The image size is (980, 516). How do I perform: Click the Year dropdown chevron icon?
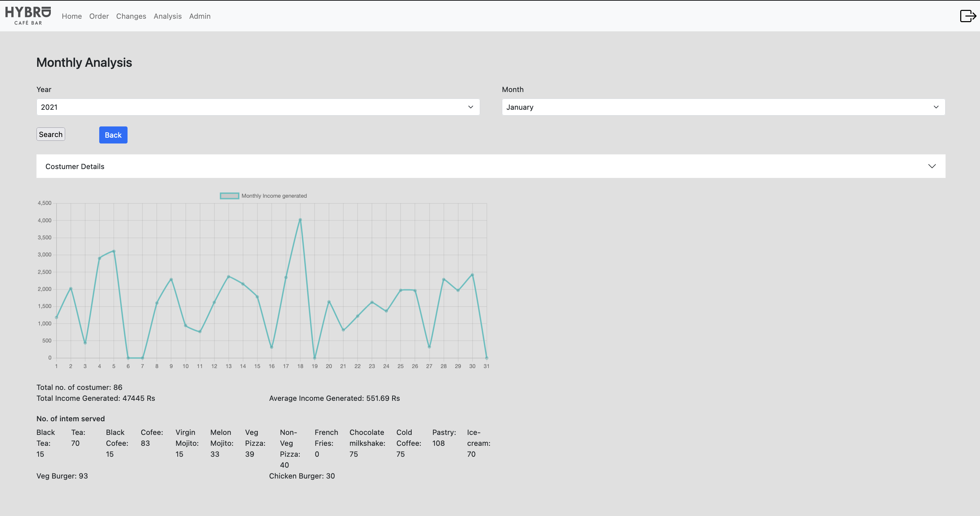(x=471, y=107)
